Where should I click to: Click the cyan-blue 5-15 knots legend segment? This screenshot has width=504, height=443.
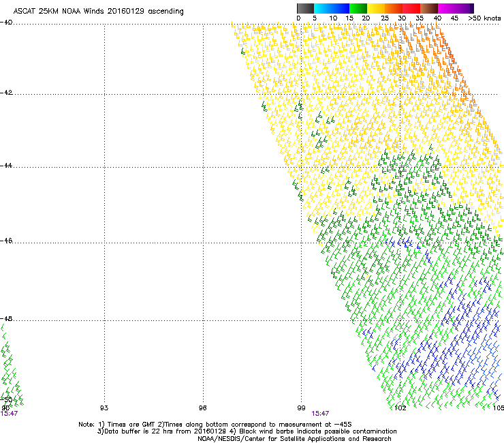pyautogui.click(x=332, y=8)
